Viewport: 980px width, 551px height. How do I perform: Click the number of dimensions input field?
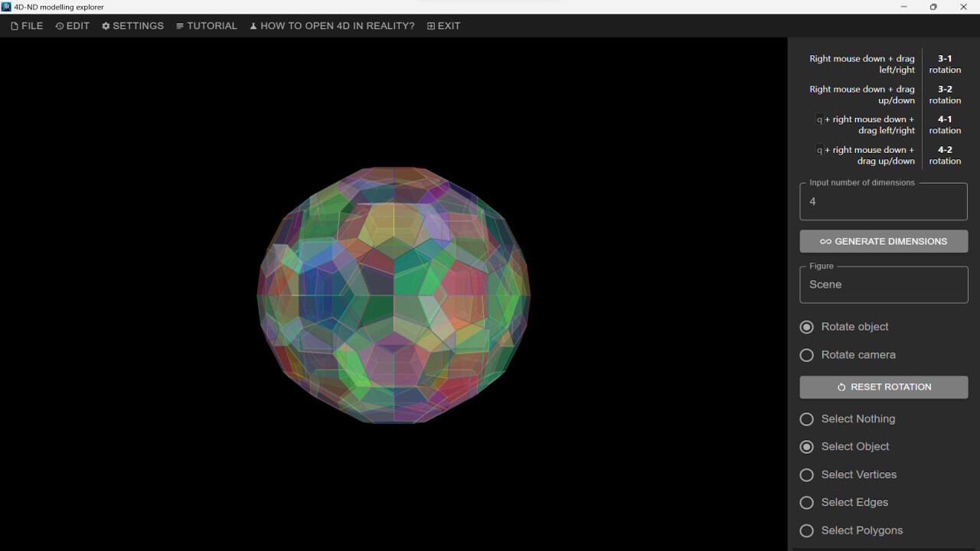(884, 201)
